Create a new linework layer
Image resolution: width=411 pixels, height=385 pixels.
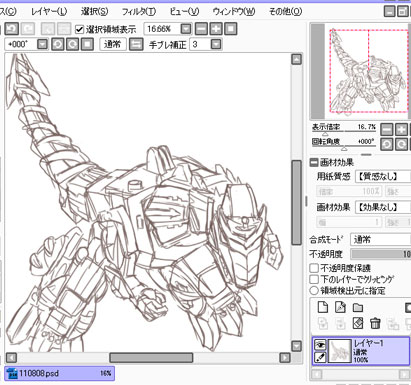340,307
